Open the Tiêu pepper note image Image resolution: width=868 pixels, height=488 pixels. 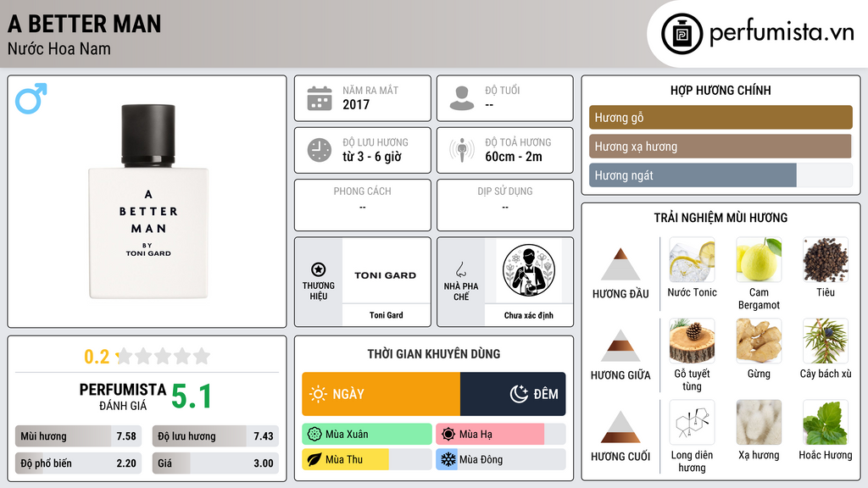826,259
